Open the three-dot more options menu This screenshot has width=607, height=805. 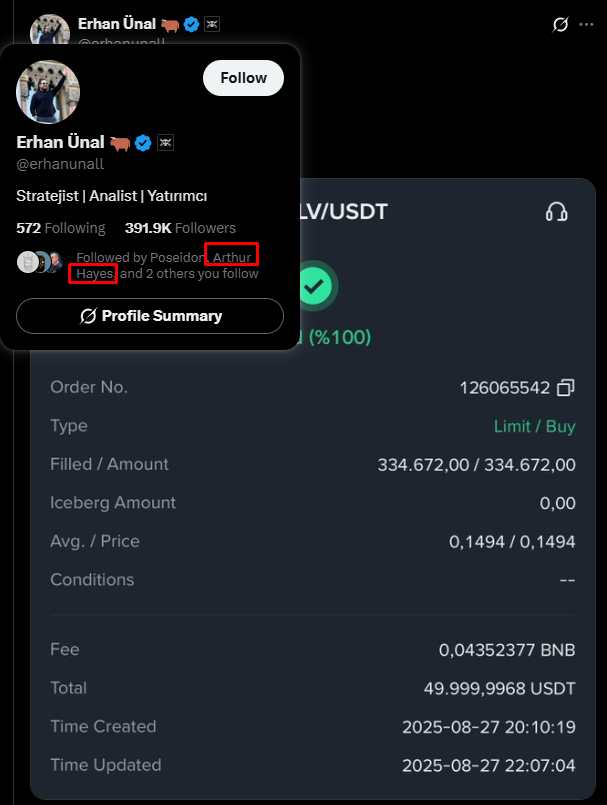(586, 24)
